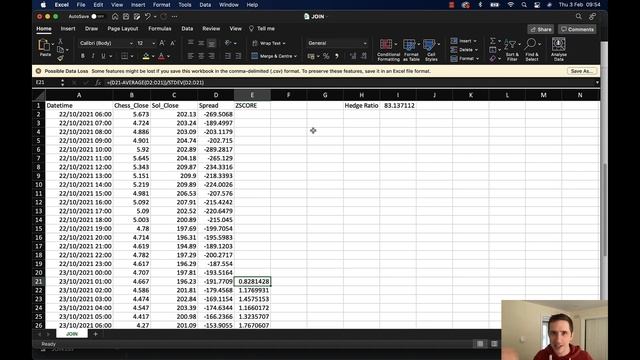
Task: Select cell I1 containing 83.137112
Action: (398, 105)
